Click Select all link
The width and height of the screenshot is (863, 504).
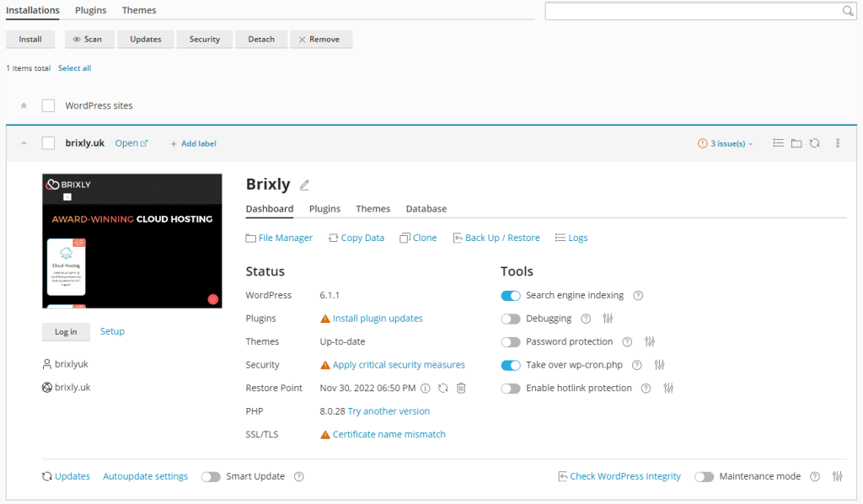coord(74,68)
